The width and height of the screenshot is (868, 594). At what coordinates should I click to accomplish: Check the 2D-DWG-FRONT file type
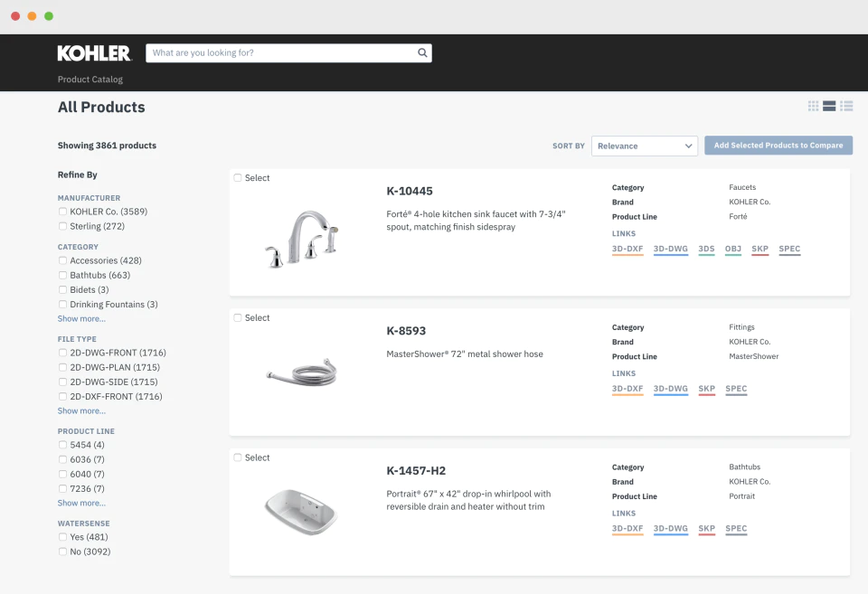(62, 353)
